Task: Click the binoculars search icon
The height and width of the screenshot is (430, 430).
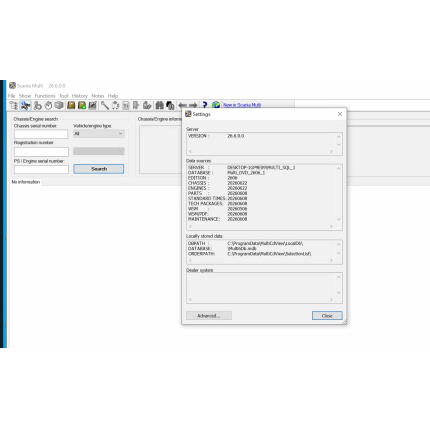Action: click(160, 106)
